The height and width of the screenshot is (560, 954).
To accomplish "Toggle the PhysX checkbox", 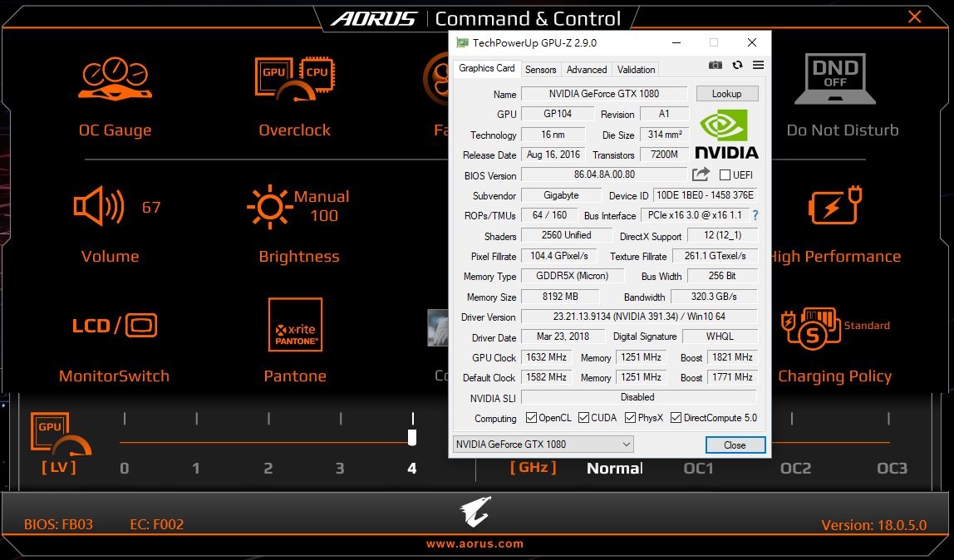I will (x=630, y=418).
